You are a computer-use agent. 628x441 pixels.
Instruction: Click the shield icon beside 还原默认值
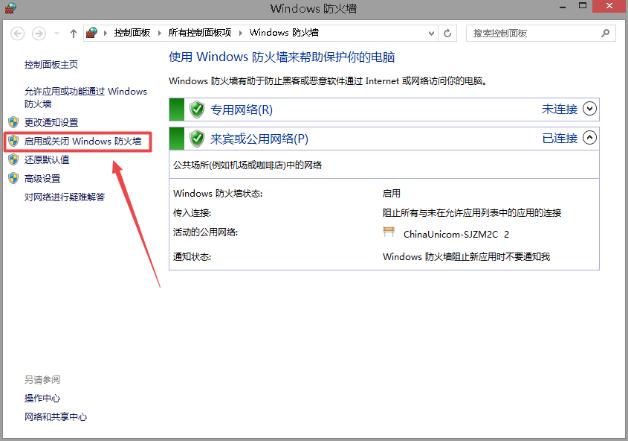point(13,159)
